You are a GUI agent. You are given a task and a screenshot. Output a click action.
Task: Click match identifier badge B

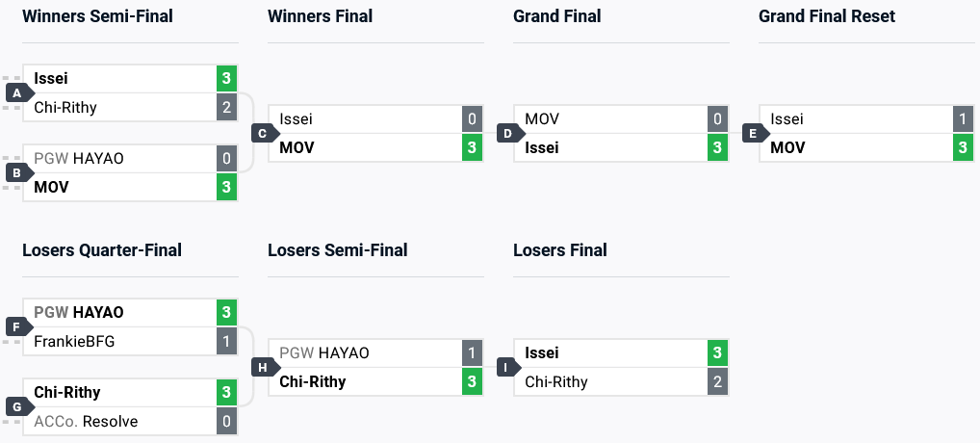tap(16, 173)
